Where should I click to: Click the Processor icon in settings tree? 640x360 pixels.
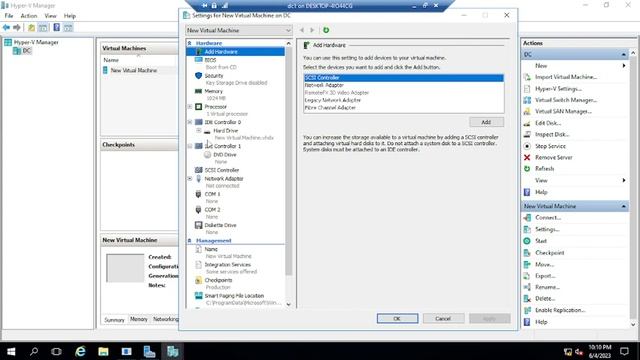pyautogui.click(x=198, y=107)
